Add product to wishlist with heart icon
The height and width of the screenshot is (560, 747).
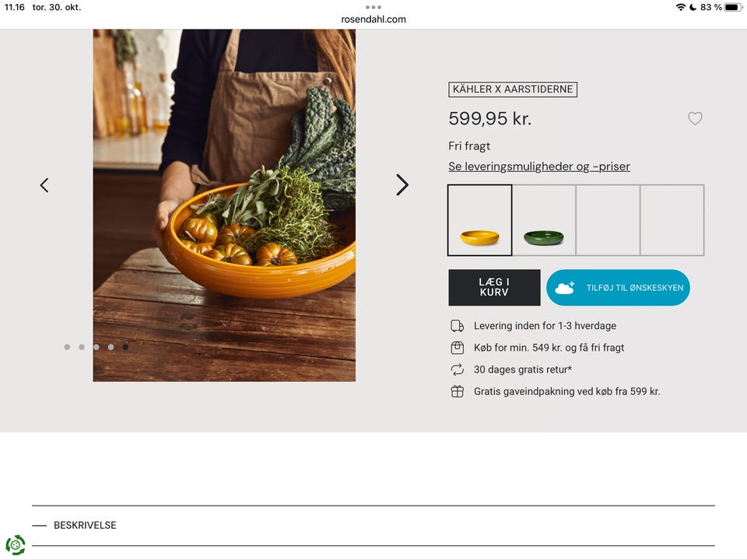(x=695, y=118)
